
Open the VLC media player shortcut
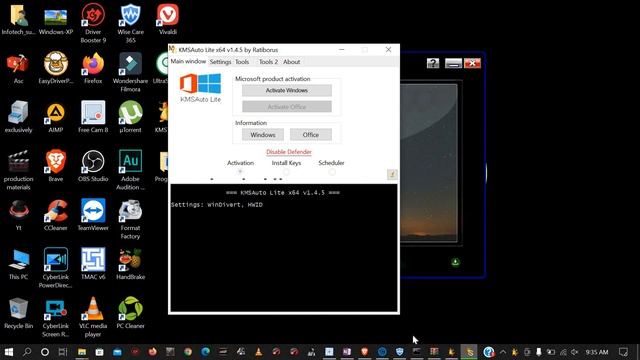93,317
